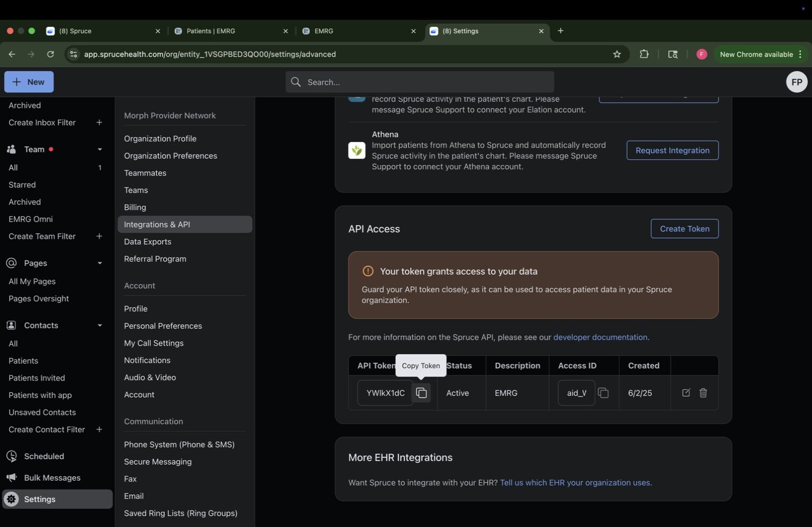Copy the Access ID value icon
The image size is (812, 527).
(x=603, y=393)
